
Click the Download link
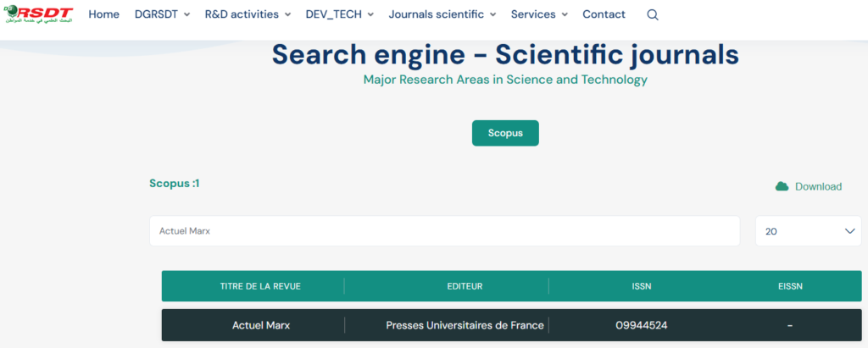pos(818,186)
